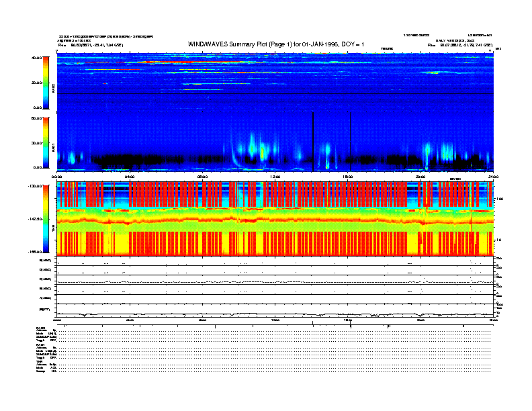Click the 24:00 time axis label
532x411 pixels.
coord(492,177)
